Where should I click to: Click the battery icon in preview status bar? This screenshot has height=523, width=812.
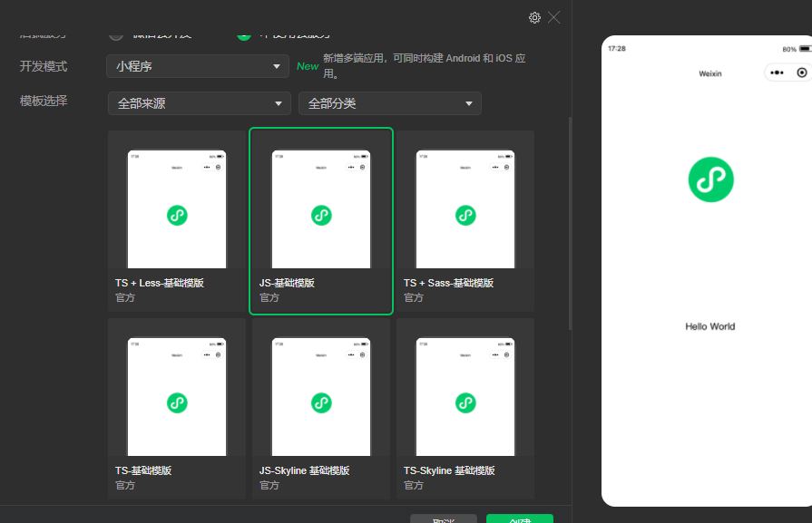[x=806, y=49]
